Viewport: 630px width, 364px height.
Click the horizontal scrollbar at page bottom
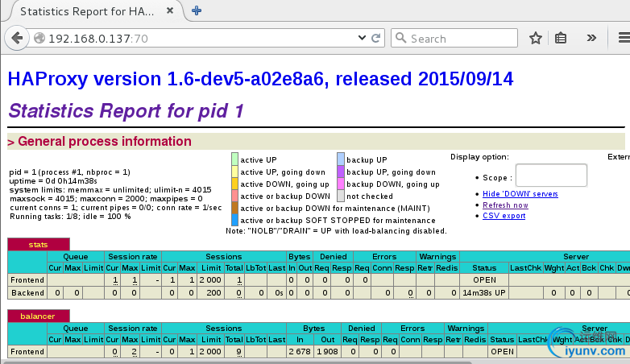(237, 362)
